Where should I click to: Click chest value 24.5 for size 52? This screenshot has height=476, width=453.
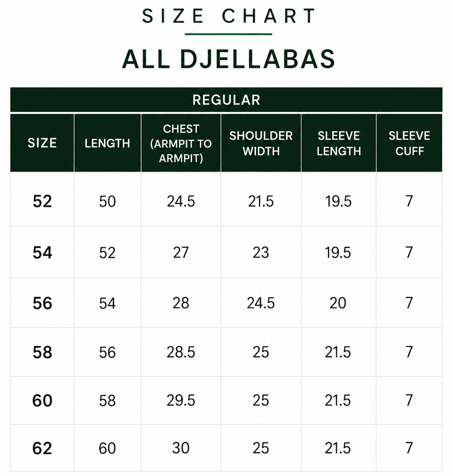181,201
